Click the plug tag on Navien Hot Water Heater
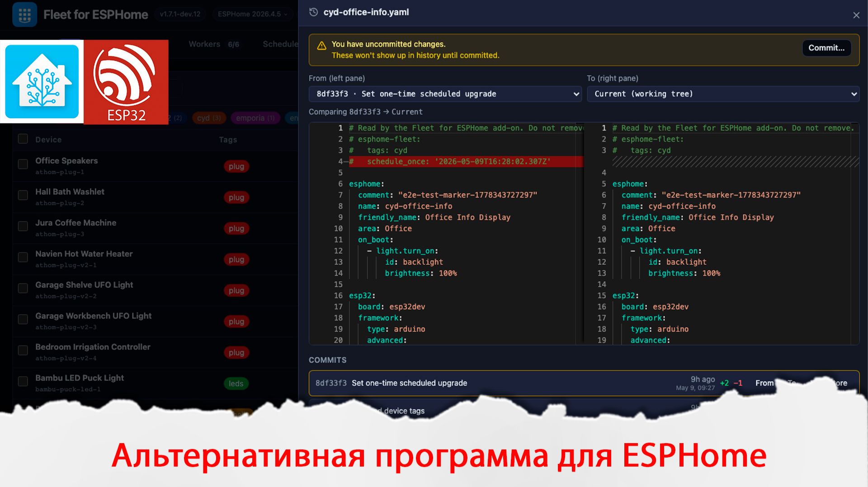The height and width of the screenshot is (487, 868). click(236, 259)
